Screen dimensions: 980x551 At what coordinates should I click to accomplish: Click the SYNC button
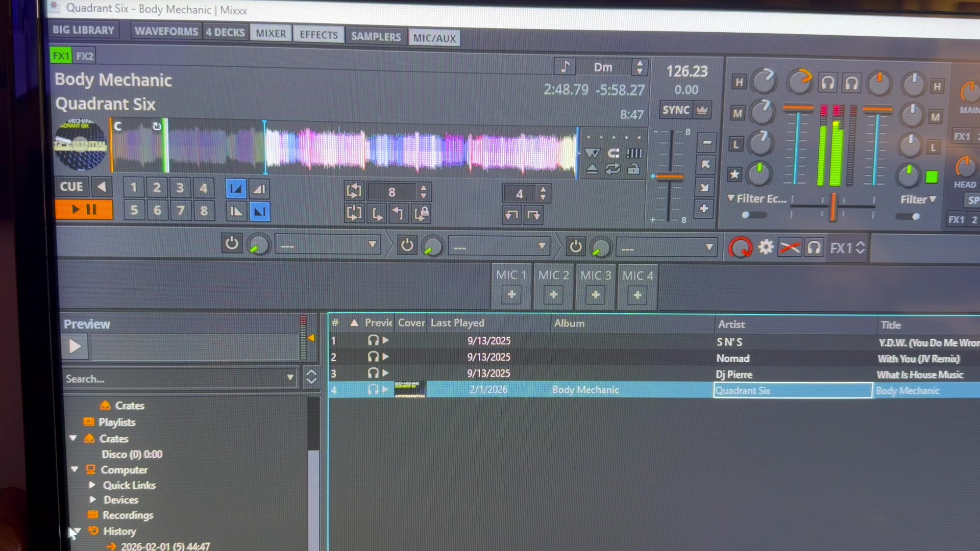point(676,110)
